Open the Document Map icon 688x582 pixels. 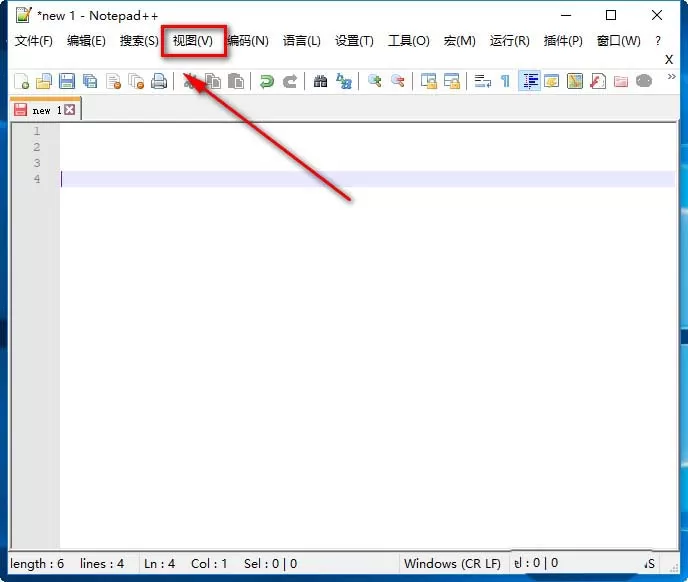click(574, 82)
